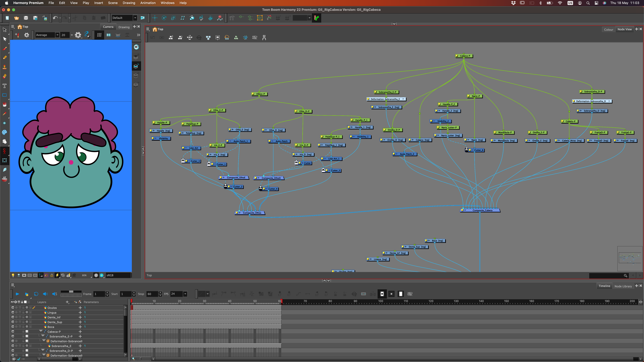
Task: Open the FPS dropdown in the timeline
Action: click(x=185, y=294)
